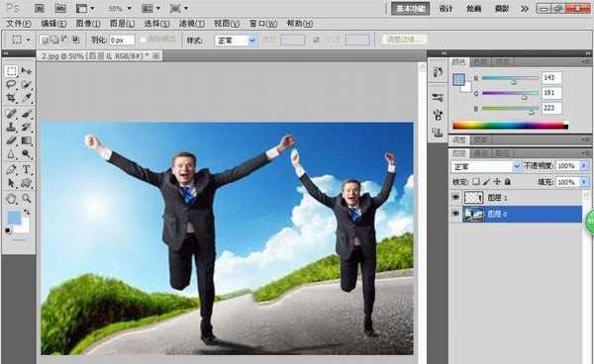This screenshot has height=364, width=594.
Task: Select the Pen tool
Action: (11, 169)
